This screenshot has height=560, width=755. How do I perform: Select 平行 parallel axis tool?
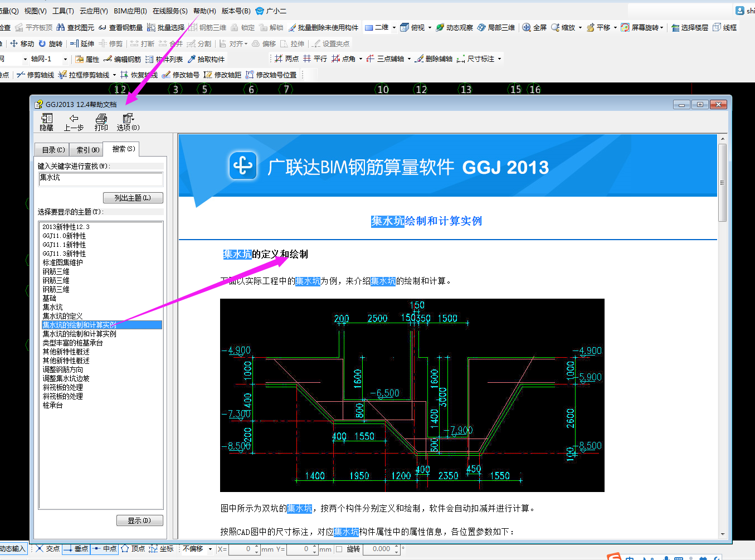[x=315, y=59]
